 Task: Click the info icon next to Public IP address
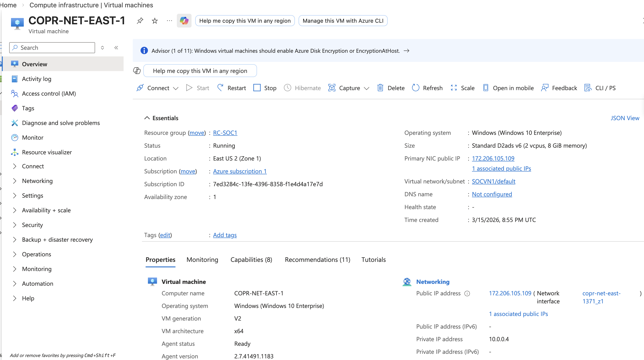467,293
